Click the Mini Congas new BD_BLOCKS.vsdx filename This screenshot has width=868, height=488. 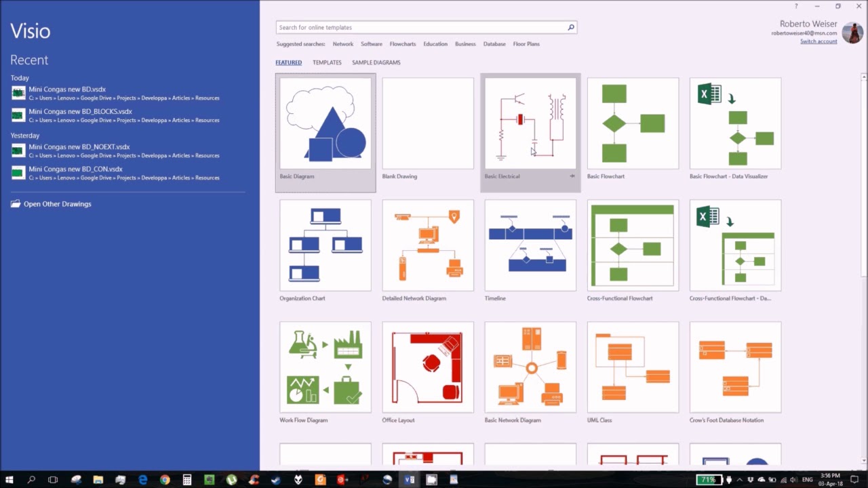80,112
